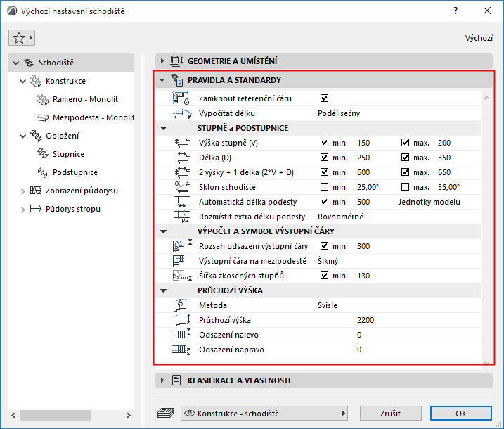Click the Obložení finish icon
The image size is (504, 429).
(35, 136)
